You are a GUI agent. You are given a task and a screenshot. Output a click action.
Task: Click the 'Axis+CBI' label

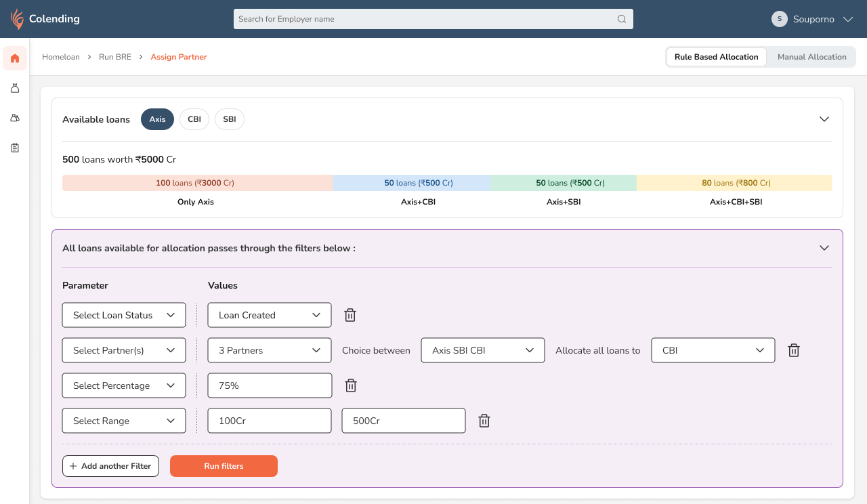pyautogui.click(x=418, y=202)
